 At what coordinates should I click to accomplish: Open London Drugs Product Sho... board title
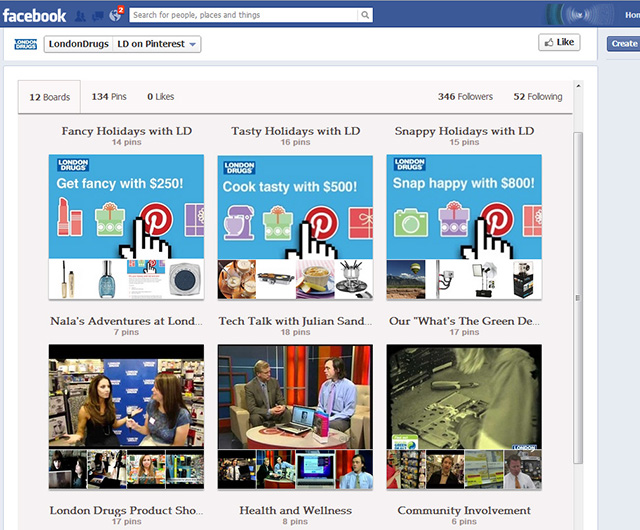pyautogui.click(x=127, y=510)
